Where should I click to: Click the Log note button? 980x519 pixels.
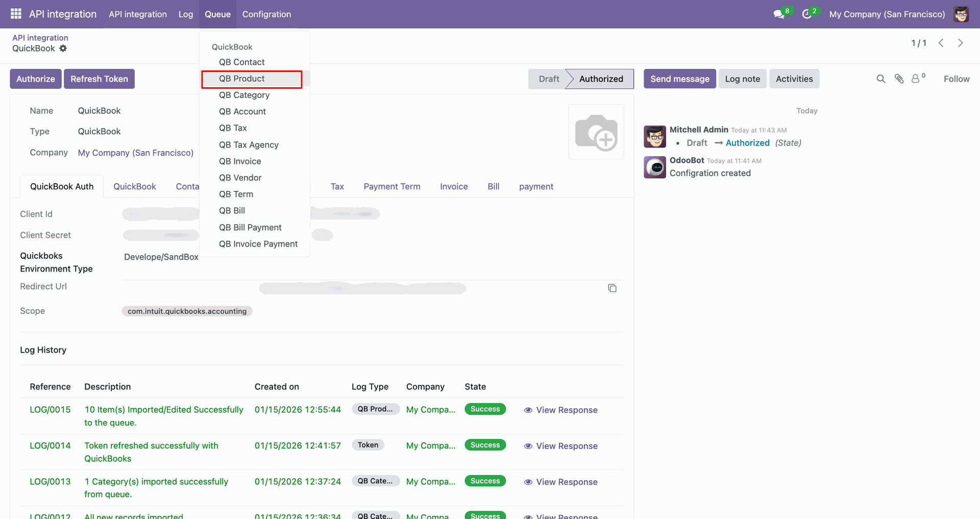[x=743, y=79]
